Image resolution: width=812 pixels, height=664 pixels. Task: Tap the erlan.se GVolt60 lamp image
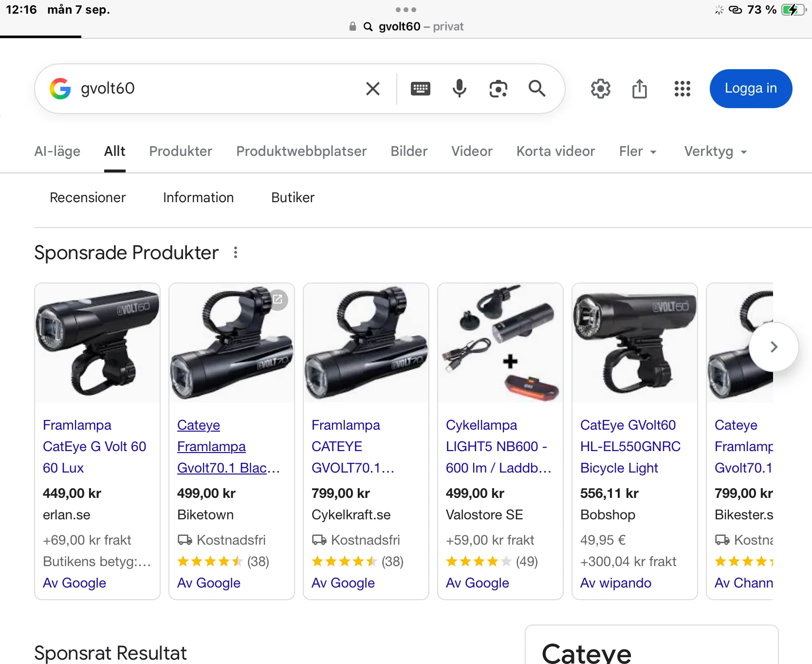[x=97, y=343]
